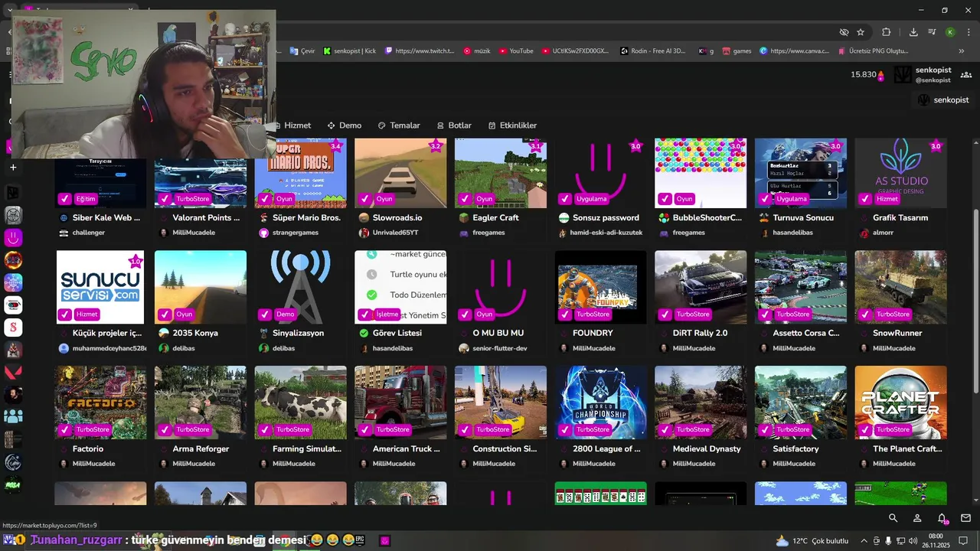Open the red S server icon in sidebar
This screenshot has width=980, height=551.
pyautogui.click(x=13, y=328)
